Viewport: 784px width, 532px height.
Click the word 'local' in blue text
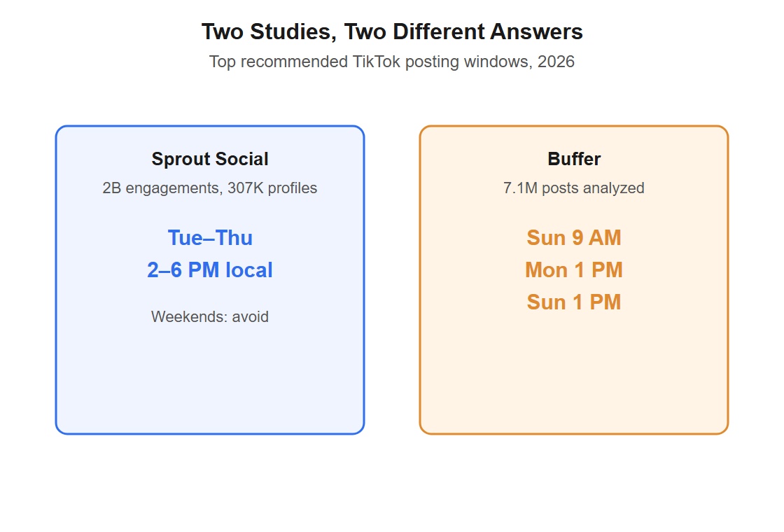249,270
